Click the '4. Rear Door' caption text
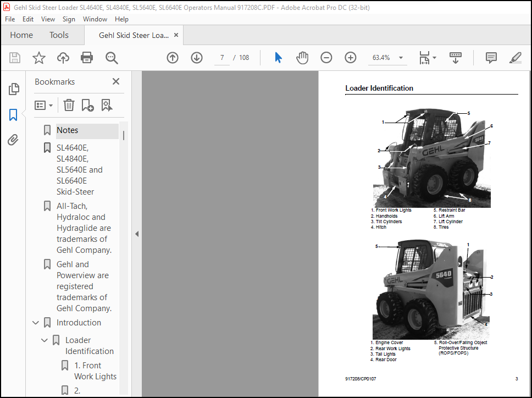532x398 pixels. tap(384, 360)
